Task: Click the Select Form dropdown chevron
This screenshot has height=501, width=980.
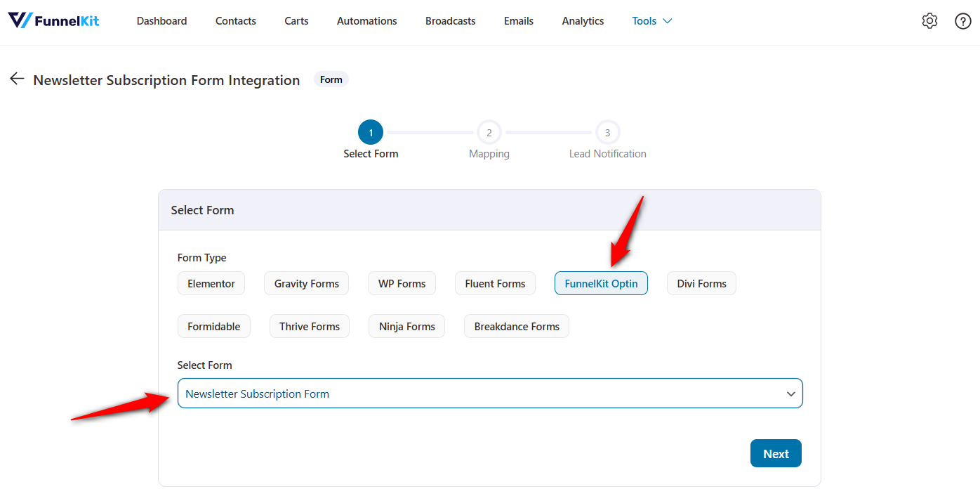Action: click(791, 394)
